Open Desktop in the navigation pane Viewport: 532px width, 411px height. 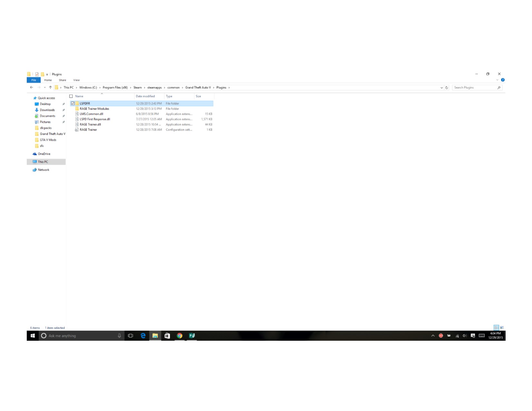[45, 104]
